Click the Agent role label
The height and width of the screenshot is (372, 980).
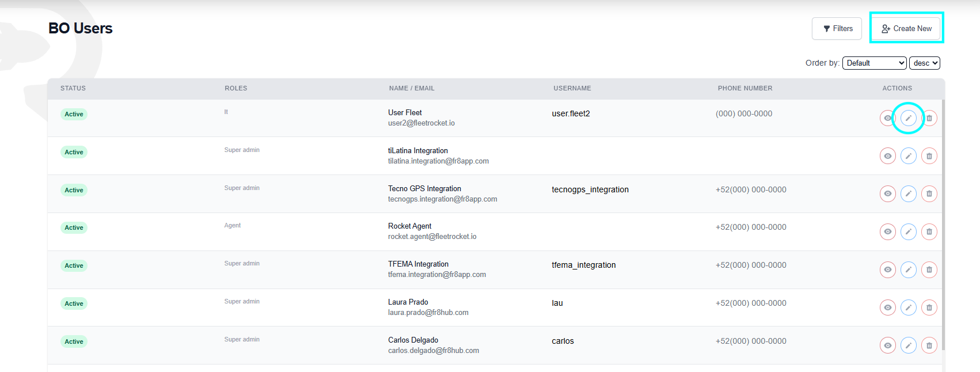(233, 225)
